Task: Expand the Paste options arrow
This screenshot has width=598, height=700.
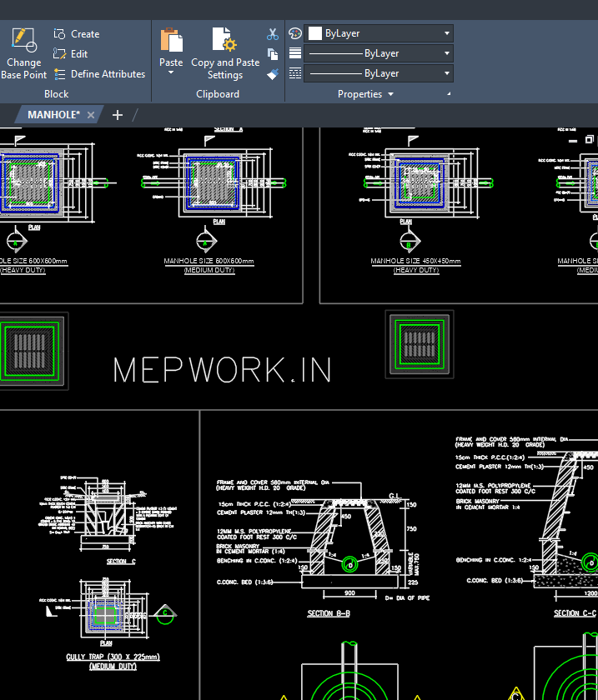Action: 171,73
